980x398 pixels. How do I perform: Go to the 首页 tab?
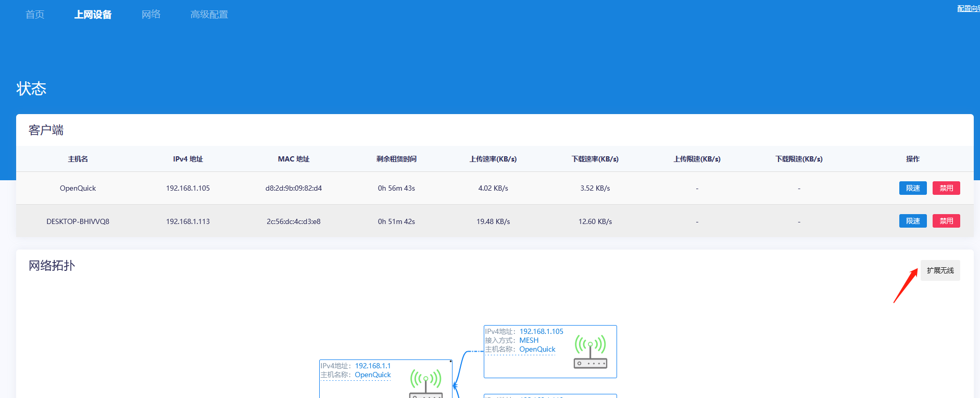click(35, 15)
